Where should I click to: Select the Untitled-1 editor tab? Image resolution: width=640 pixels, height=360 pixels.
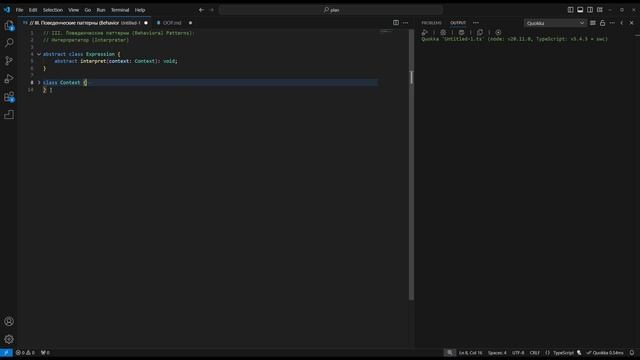[x=85, y=23]
